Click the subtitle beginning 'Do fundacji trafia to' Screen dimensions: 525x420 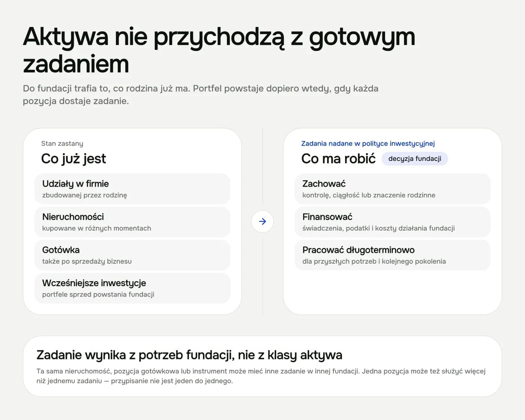pyautogui.click(x=201, y=94)
